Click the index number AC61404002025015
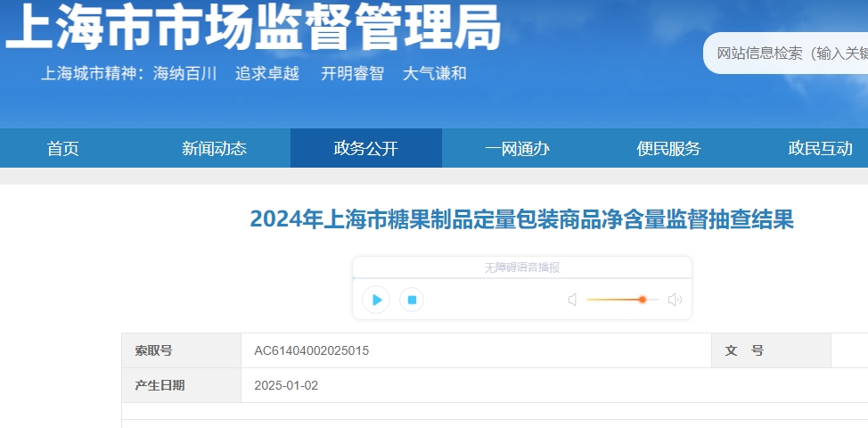 click(x=311, y=351)
